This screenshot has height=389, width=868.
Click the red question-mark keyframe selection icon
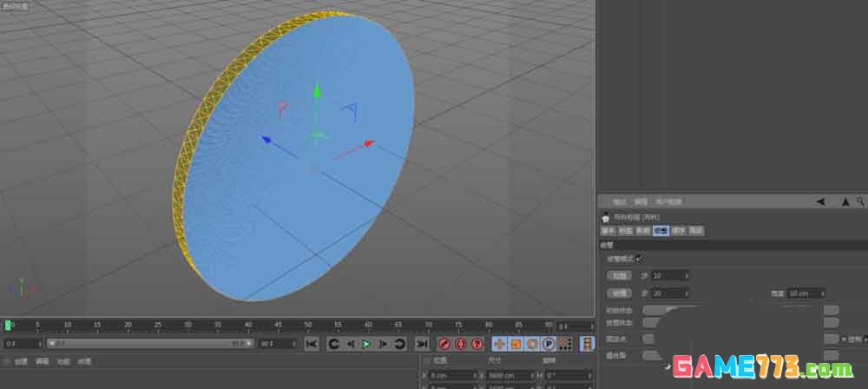click(477, 344)
